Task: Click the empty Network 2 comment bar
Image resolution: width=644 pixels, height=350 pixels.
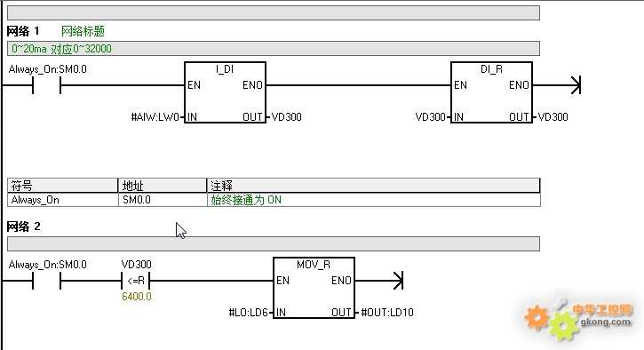Action: pyautogui.click(x=274, y=244)
